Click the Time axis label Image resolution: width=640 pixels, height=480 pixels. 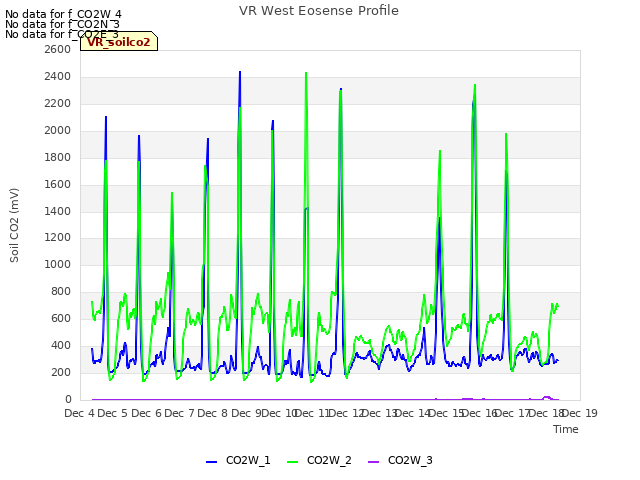click(x=566, y=429)
